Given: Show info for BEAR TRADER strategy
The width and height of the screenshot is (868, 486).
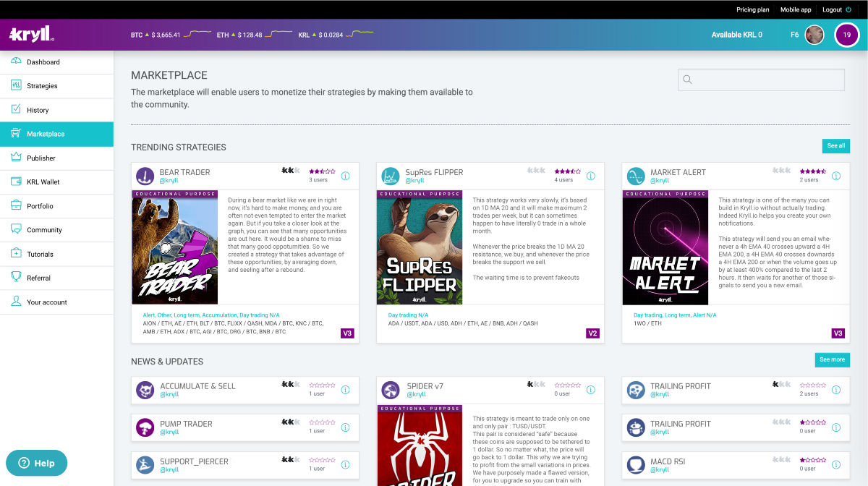Looking at the screenshot, I should coord(346,176).
